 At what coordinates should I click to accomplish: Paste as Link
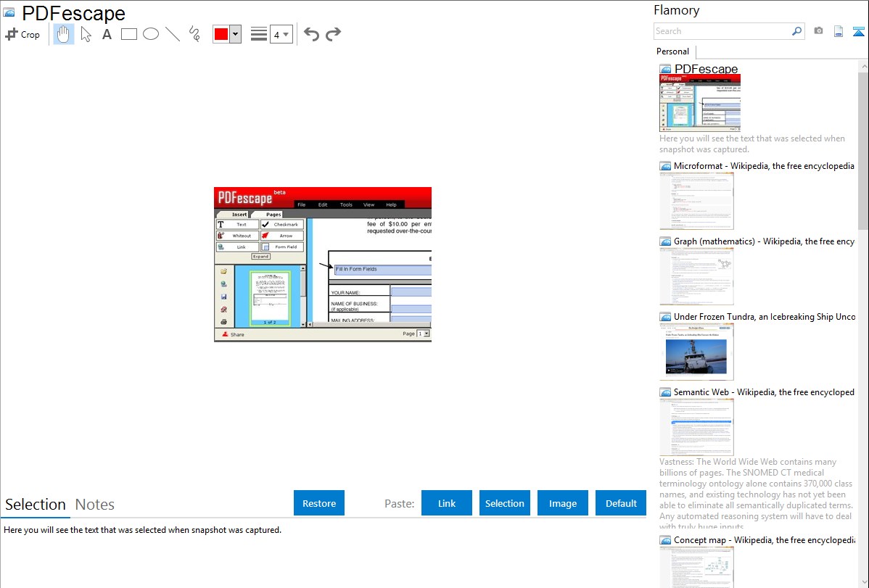[447, 503]
